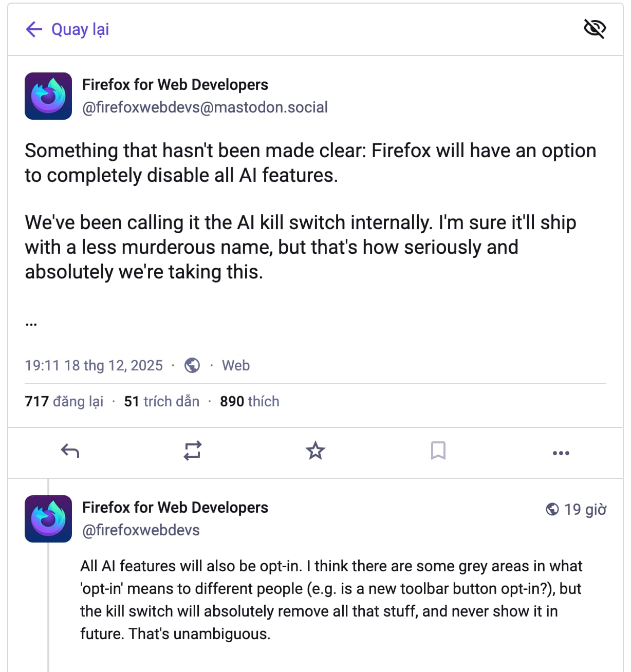Reply to the post with arrow icon

(x=70, y=451)
